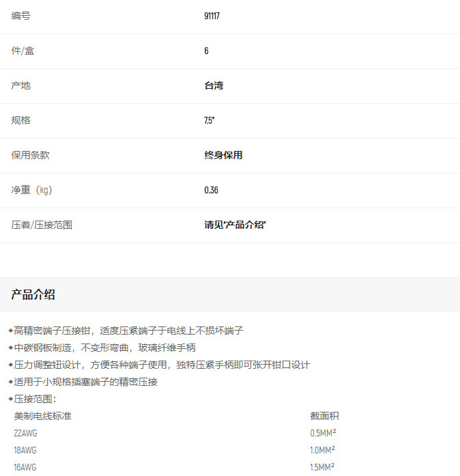This screenshot has width=460, height=476.
Task: Click the 1.0MM² cross-section value
Action: [x=322, y=450]
